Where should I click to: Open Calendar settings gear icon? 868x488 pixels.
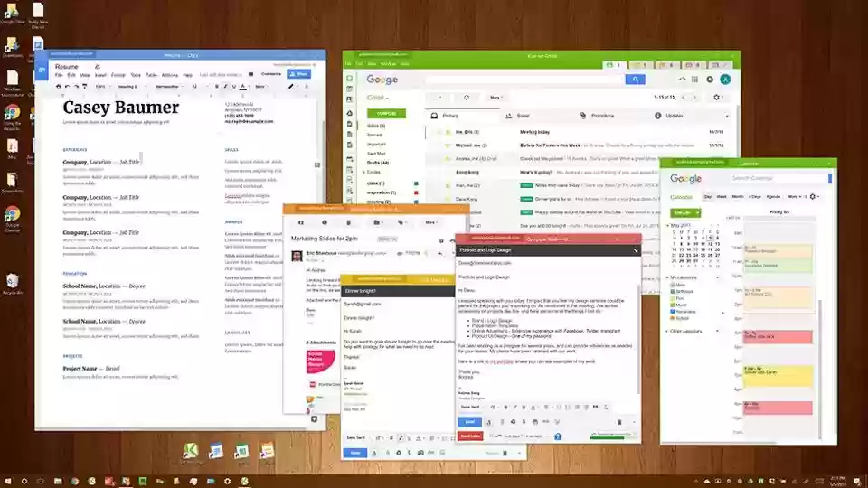813,196
